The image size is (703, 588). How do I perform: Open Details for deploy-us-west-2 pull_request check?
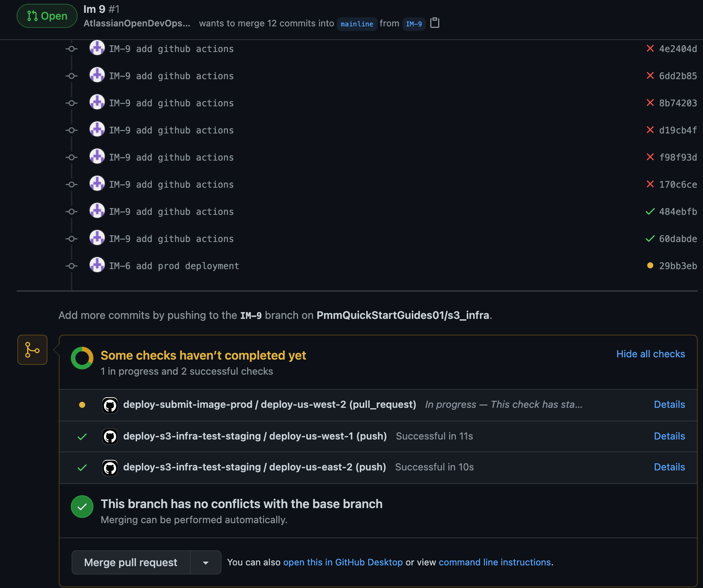click(669, 404)
